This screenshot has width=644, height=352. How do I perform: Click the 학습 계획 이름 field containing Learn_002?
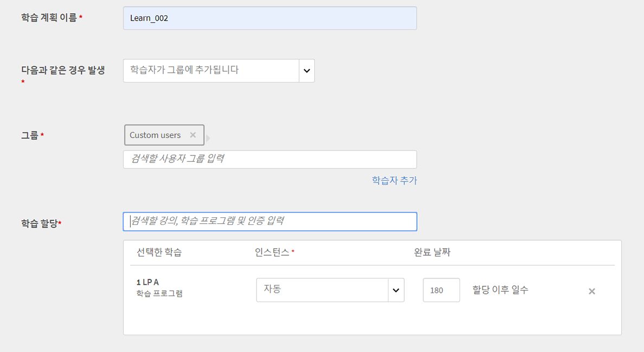[270, 18]
